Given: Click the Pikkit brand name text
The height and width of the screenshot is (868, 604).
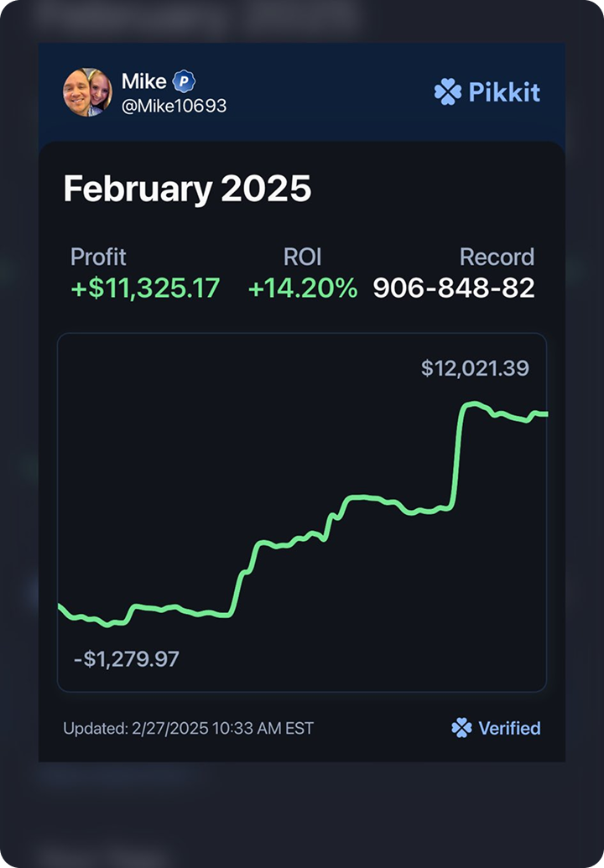Looking at the screenshot, I should pos(504,91).
